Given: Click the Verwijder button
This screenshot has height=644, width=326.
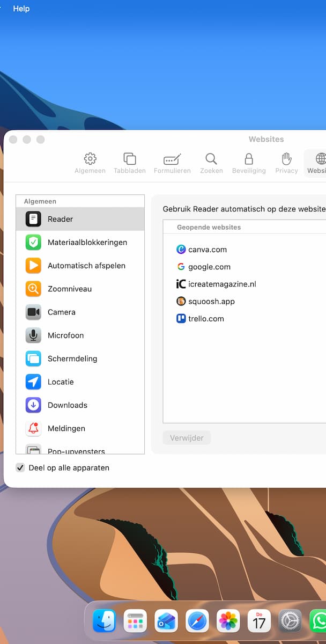Looking at the screenshot, I should point(187,438).
